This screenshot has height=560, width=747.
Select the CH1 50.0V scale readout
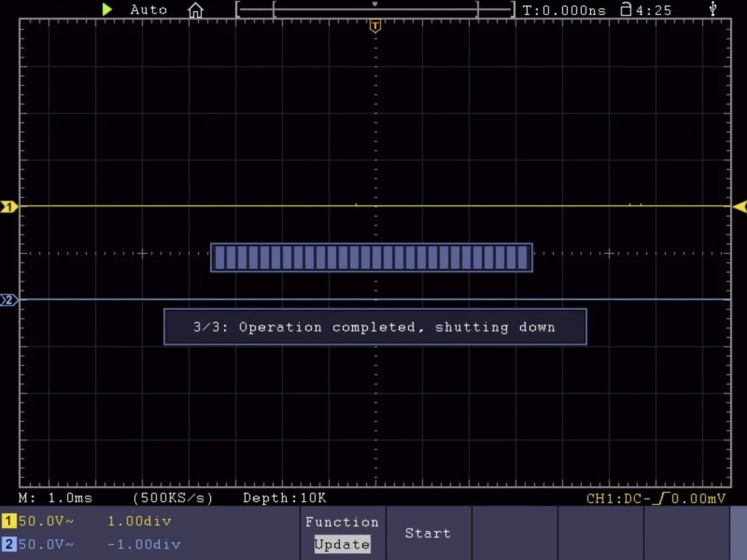46,521
